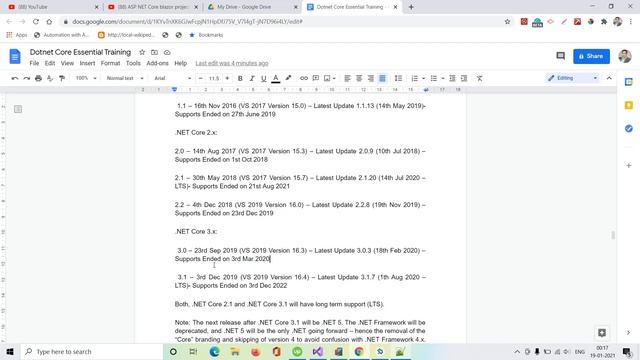The image size is (640, 360).
Task: Click the Undo icon in toolbar
Action: 15,78
